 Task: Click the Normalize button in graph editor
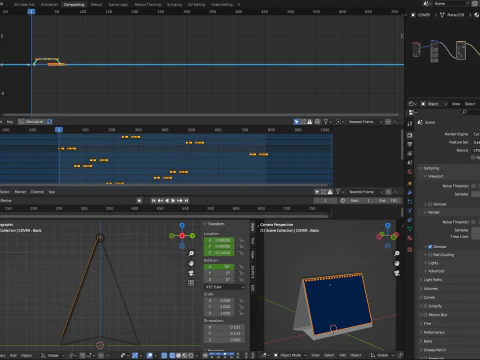(32, 122)
